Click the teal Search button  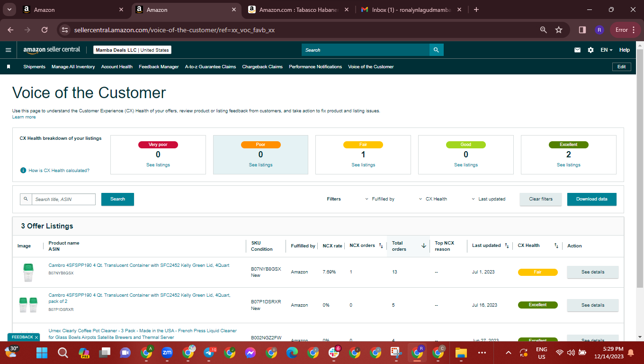pyautogui.click(x=117, y=199)
